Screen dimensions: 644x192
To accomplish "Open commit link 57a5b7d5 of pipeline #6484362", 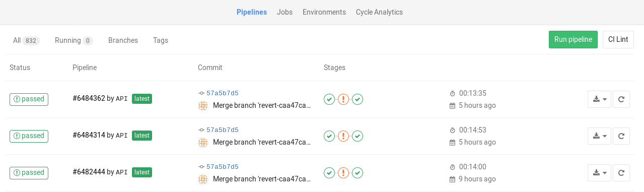I will pyautogui.click(x=223, y=93).
